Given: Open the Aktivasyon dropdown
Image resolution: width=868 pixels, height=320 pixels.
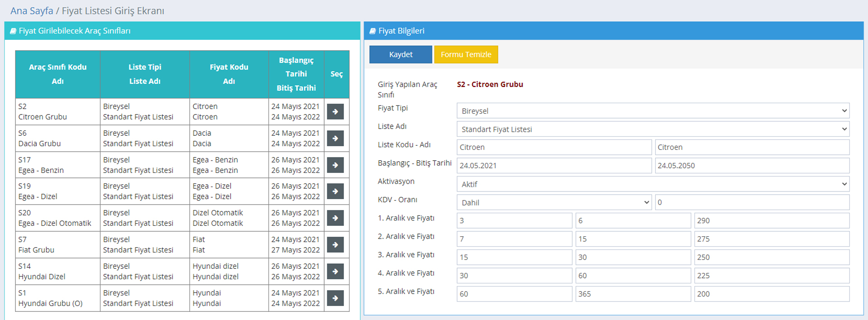Looking at the screenshot, I should [653, 184].
